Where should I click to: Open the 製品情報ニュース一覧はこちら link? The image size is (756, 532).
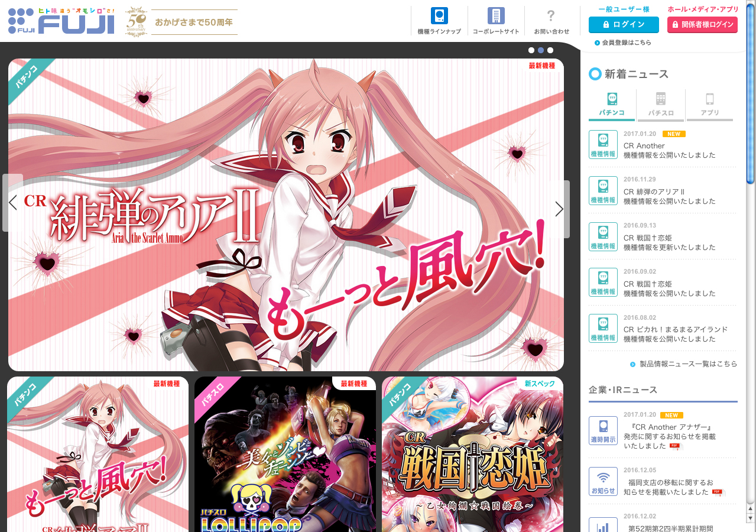(689, 364)
